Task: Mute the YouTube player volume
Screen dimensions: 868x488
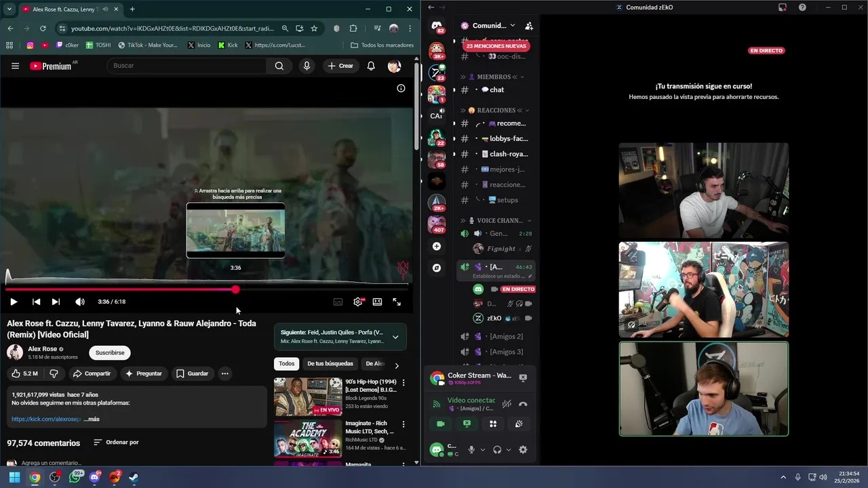Action: pos(80,302)
